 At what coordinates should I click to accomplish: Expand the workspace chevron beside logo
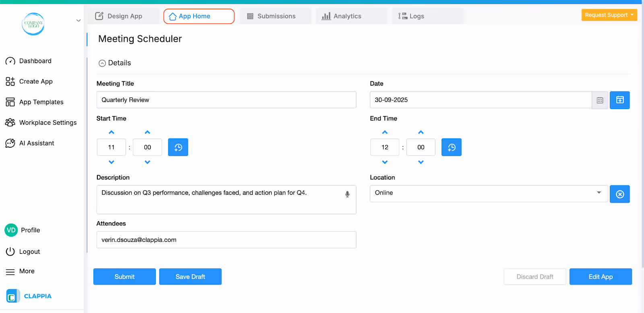(78, 21)
